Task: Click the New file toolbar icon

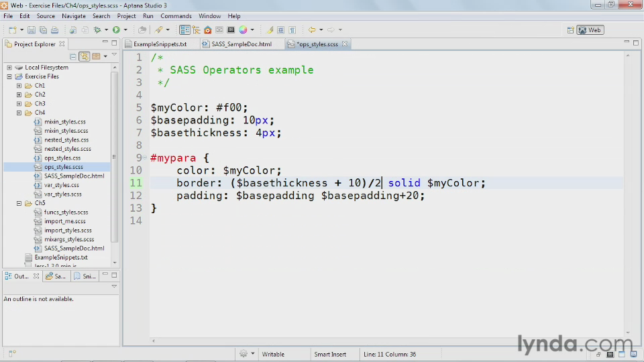Action: click(13, 30)
